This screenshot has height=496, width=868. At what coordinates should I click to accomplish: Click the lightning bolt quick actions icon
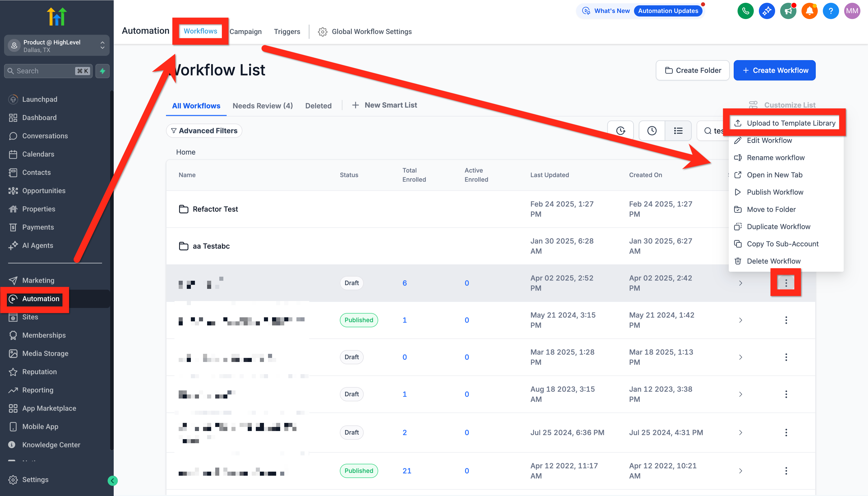pos(103,71)
